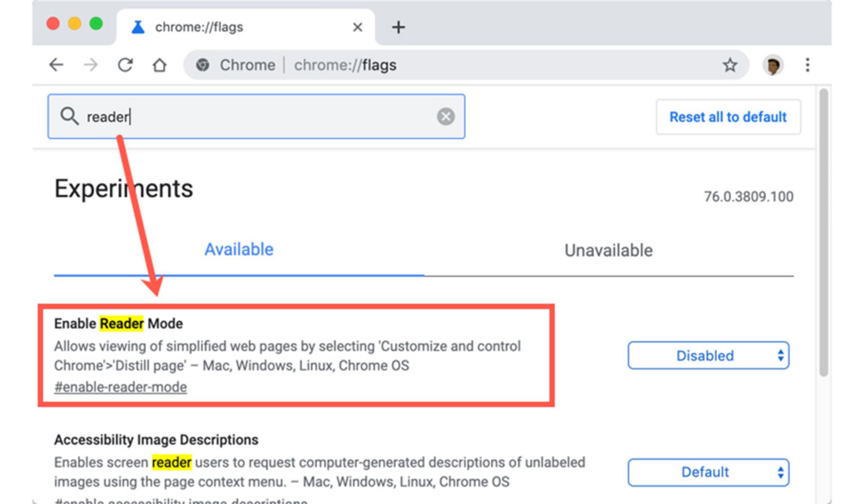Bookmark this page with the star
Viewport: 864px width, 504px height.
[x=730, y=65]
